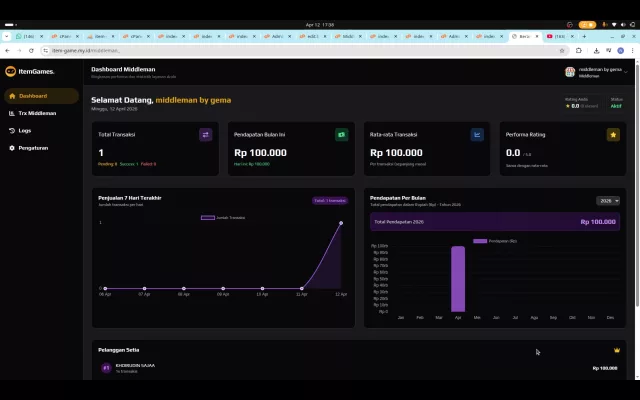The image size is (640, 400).
Task: Toggle Jumlah Transaksi legend in line chart
Action: pos(223,218)
